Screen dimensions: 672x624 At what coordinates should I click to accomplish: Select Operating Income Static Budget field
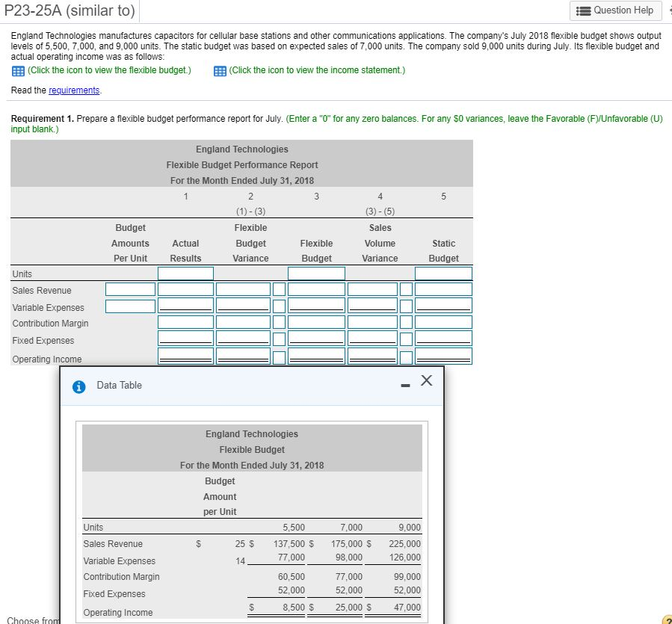coord(443,356)
